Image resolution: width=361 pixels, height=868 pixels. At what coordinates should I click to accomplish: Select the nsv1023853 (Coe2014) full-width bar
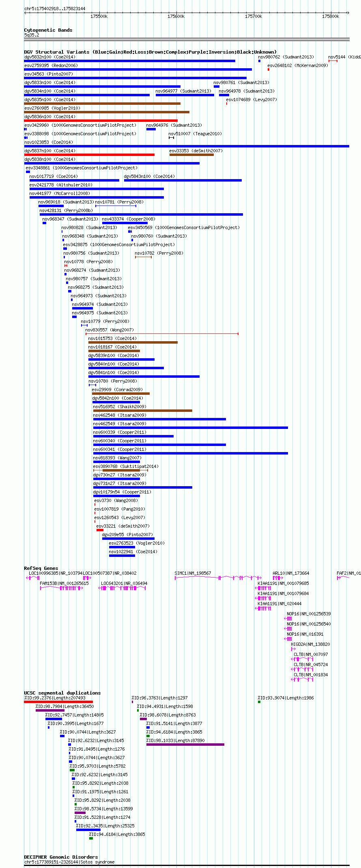click(187, 146)
